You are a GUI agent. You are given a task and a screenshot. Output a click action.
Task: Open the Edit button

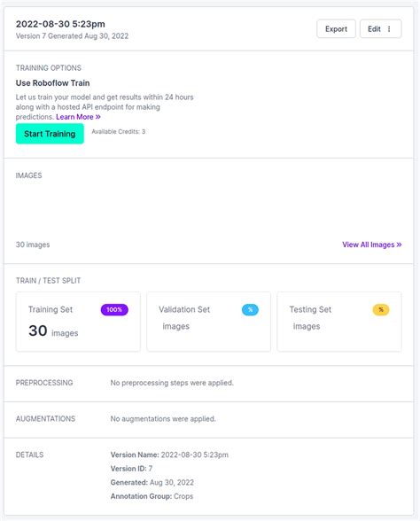point(380,29)
